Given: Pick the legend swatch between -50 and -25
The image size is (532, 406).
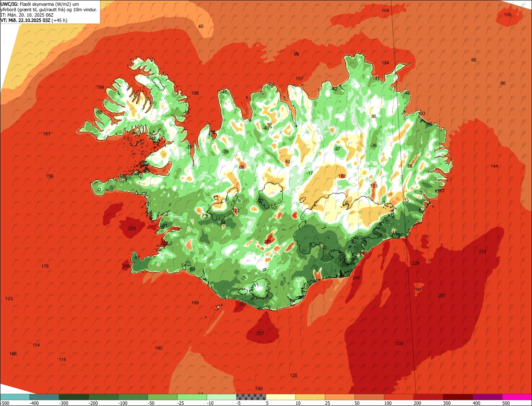Looking at the screenshot, I should 163,397.
